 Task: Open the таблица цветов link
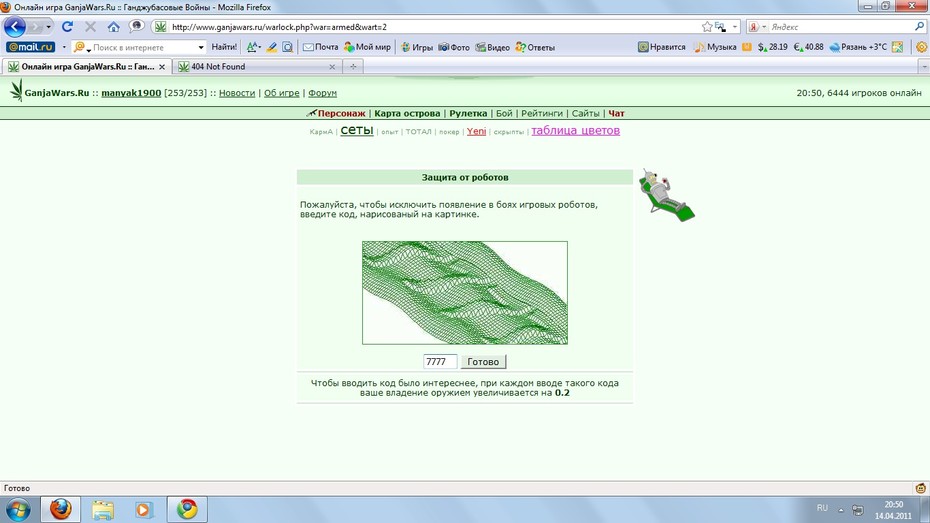(575, 130)
